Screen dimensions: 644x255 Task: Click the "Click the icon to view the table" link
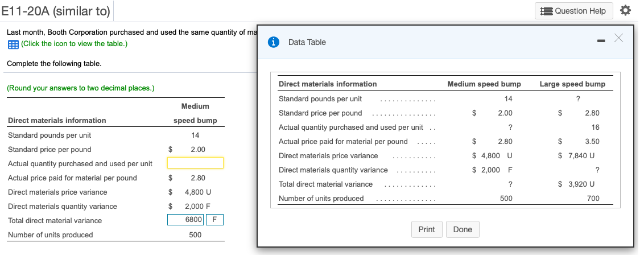coord(74,44)
